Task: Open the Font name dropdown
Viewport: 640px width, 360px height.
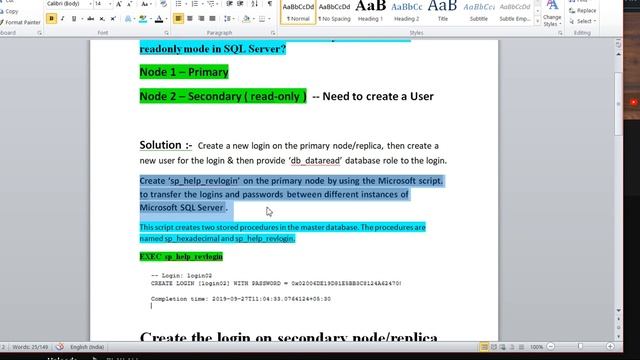Action: [90, 4]
